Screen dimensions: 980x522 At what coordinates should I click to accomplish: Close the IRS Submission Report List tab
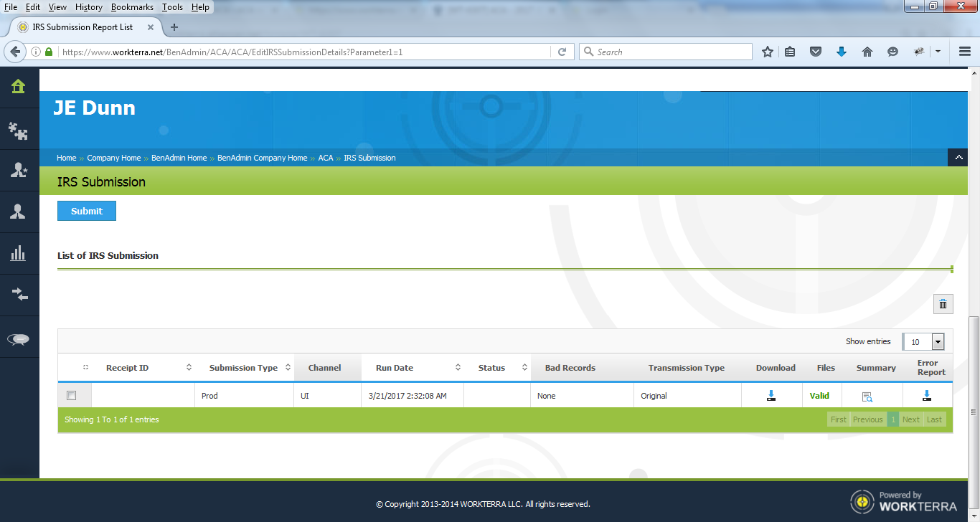[150, 27]
